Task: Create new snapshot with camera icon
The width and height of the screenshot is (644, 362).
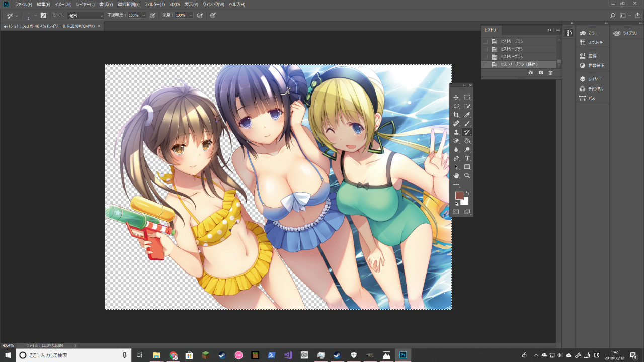Action: (541, 73)
